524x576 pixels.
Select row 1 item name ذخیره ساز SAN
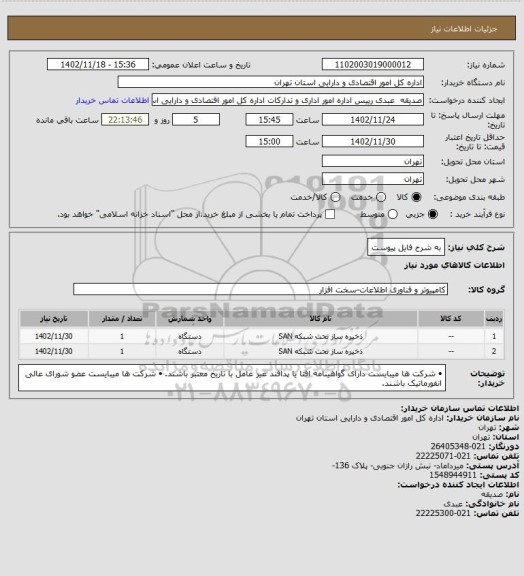(320, 336)
